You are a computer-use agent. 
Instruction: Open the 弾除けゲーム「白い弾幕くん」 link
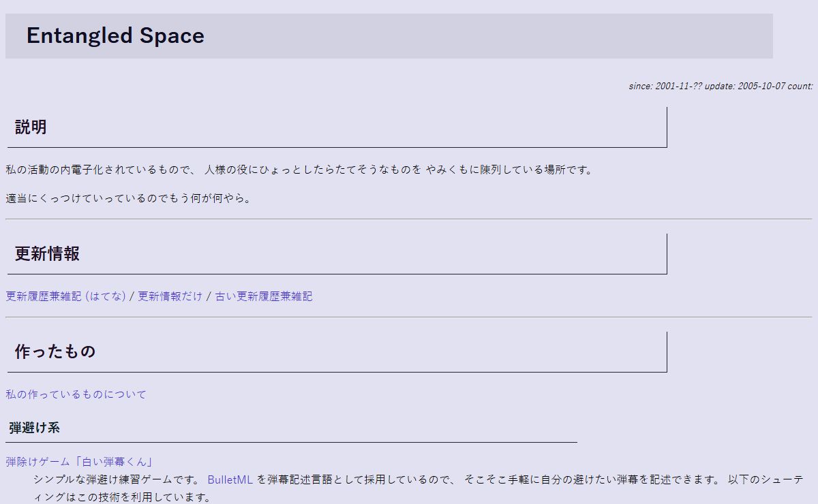click(x=79, y=461)
